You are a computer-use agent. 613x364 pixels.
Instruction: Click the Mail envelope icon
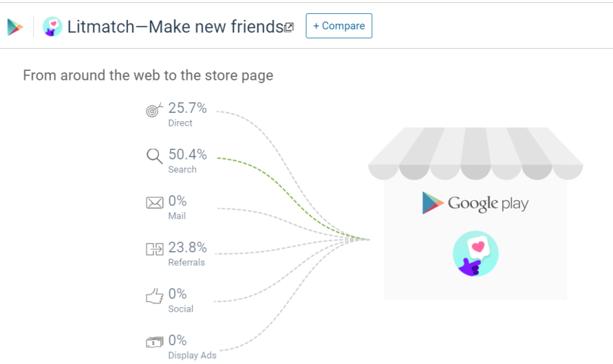tap(154, 203)
